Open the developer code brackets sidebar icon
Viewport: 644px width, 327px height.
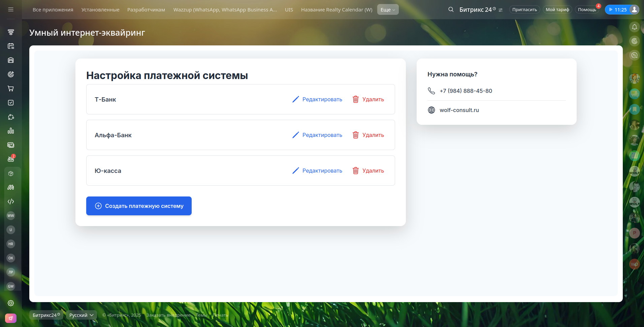11,202
